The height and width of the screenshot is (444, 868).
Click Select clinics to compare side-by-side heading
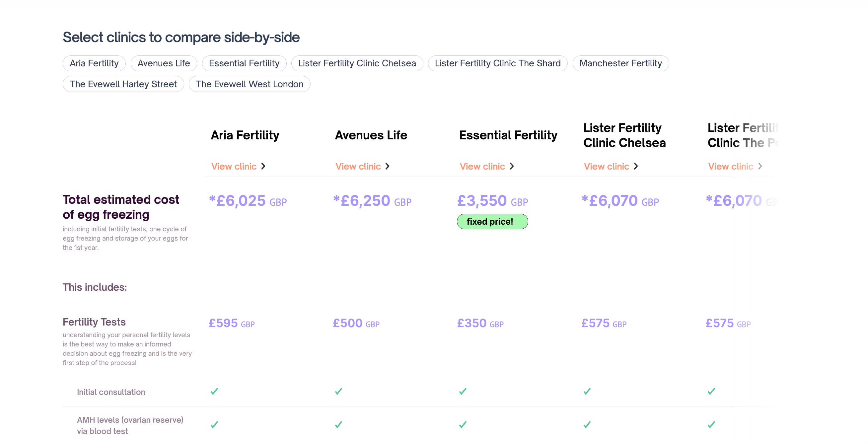pos(181,37)
